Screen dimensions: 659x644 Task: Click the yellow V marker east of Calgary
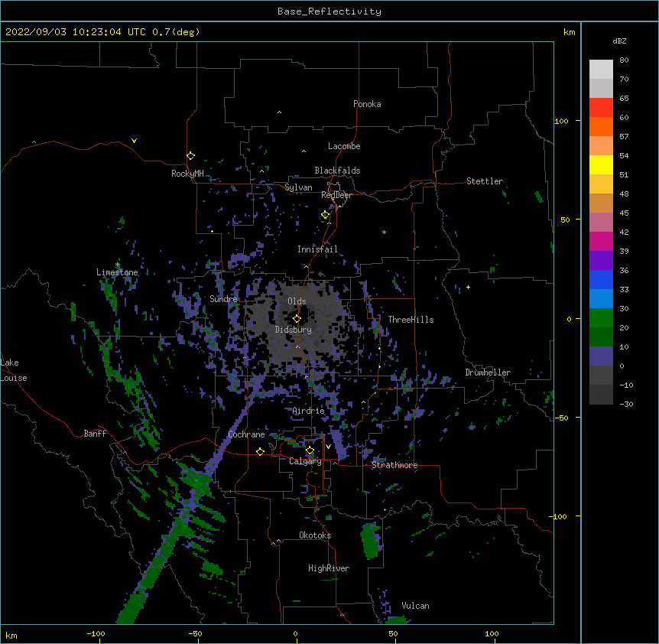click(x=328, y=447)
